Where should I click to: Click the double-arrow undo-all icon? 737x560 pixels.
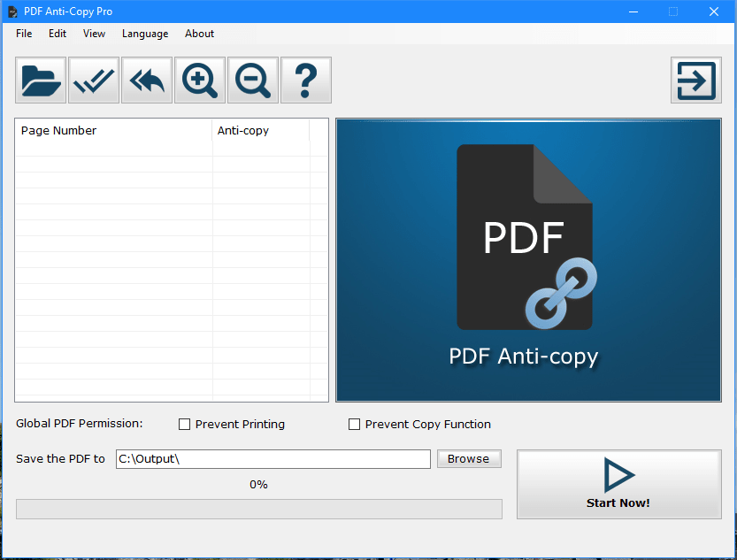[147, 81]
